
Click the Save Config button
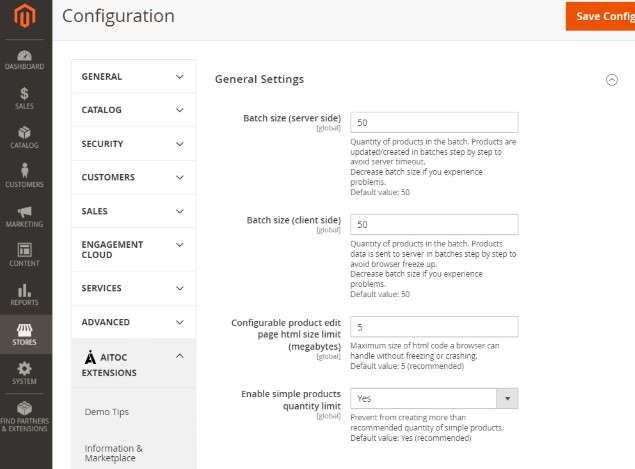coord(600,16)
